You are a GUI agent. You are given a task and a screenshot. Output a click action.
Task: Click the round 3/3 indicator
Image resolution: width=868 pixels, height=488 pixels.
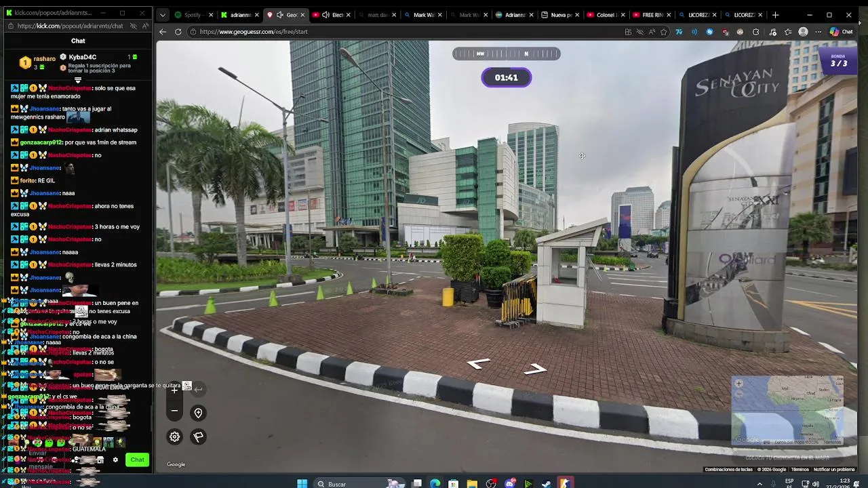838,60
